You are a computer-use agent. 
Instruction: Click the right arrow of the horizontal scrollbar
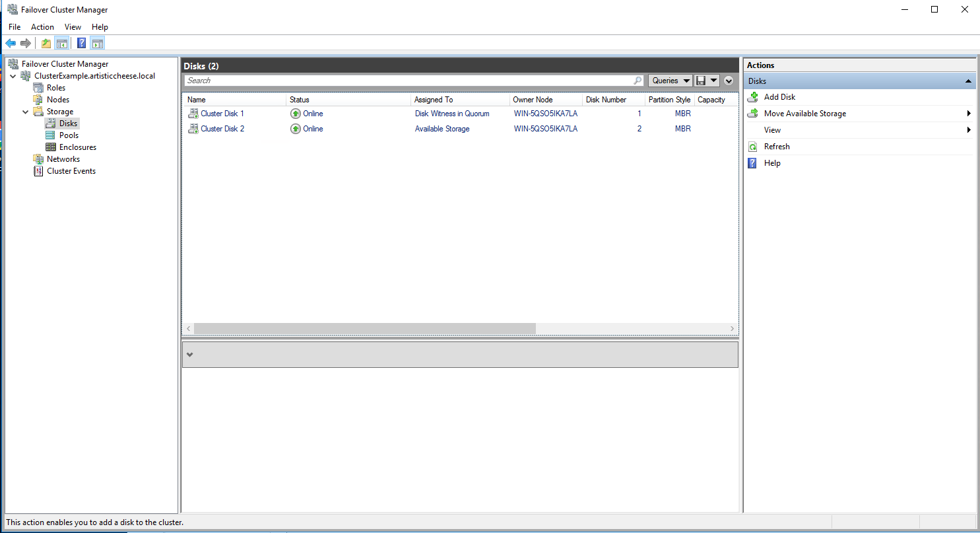732,328
